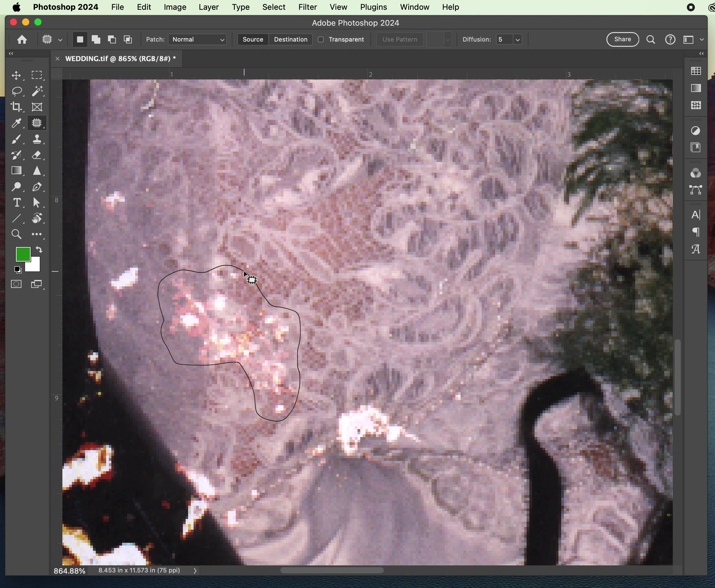The image size is (715, 588).
Task: Open the Filter menu
Action: pos(307,7)
